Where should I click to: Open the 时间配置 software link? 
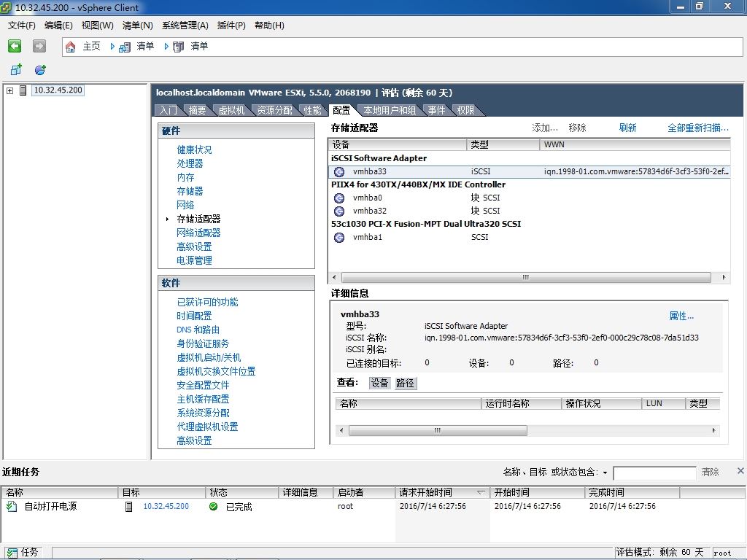click(x=194, y=316)
